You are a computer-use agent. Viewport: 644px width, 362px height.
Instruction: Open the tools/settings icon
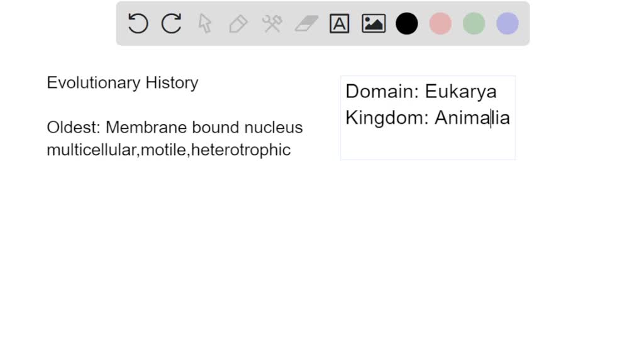(x=272, y=23)
